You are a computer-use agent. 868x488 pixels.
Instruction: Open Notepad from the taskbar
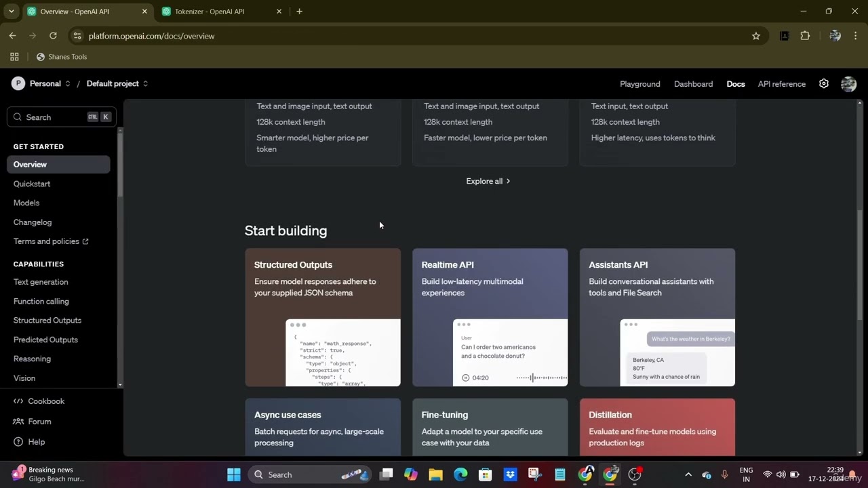pos(559,474)
